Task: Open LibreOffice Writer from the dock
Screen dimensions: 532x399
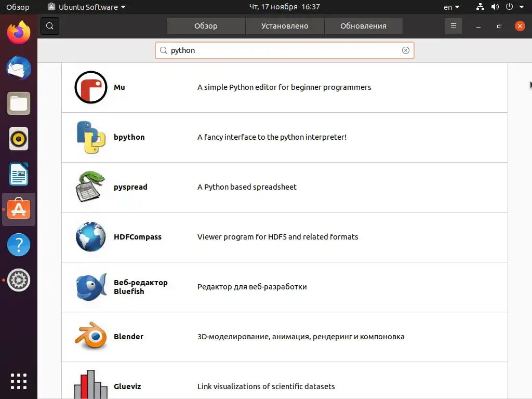Action: click(19, 174)
